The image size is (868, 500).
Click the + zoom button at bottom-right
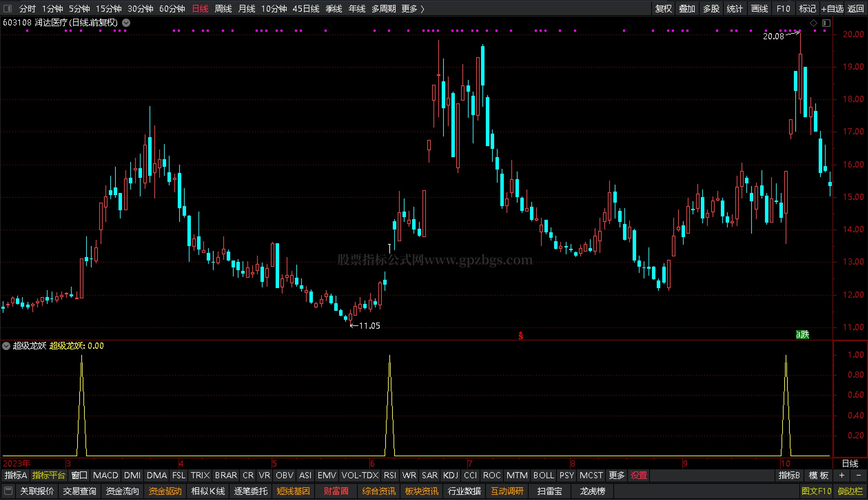[x=842, y=476]
